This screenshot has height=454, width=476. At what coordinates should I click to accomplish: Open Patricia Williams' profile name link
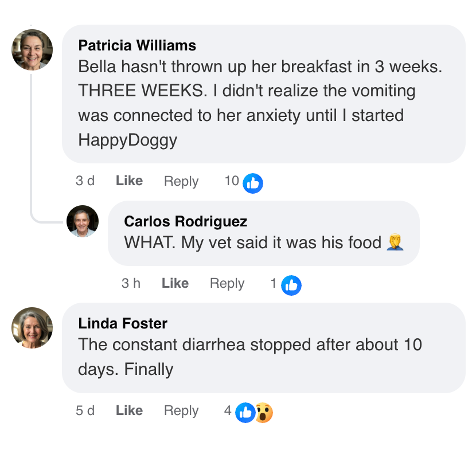click(137, 45)
